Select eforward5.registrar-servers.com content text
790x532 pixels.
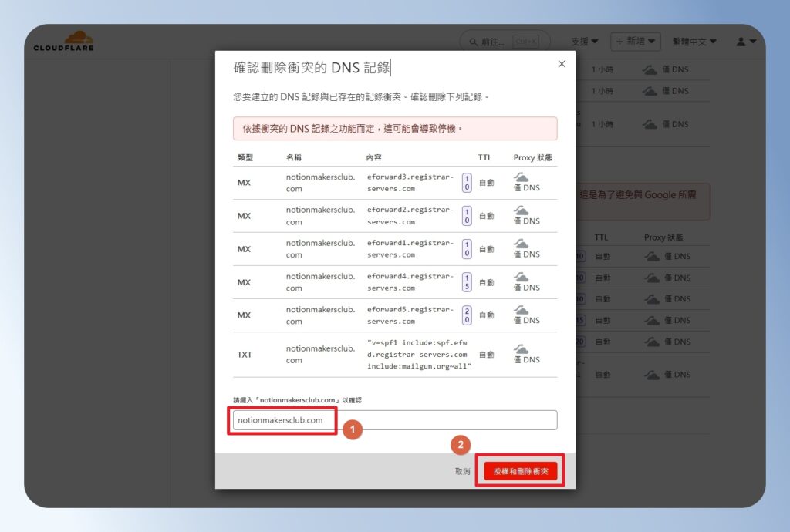410,315
